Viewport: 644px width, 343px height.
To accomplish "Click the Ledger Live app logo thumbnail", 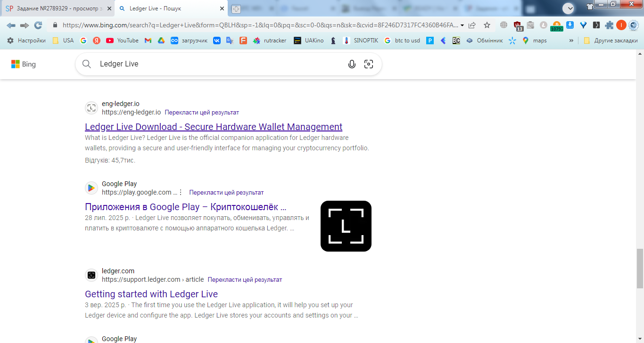I will click(x=346, y=226).
